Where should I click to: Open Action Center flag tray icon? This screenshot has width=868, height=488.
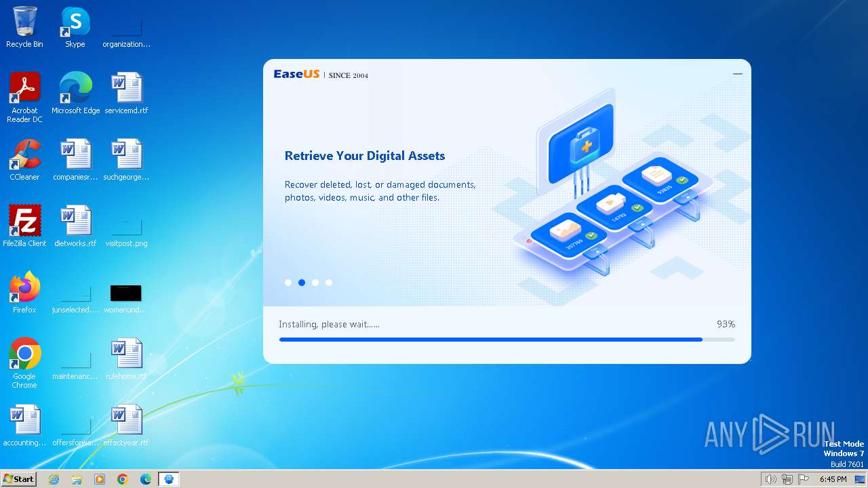tap(804, 479)
